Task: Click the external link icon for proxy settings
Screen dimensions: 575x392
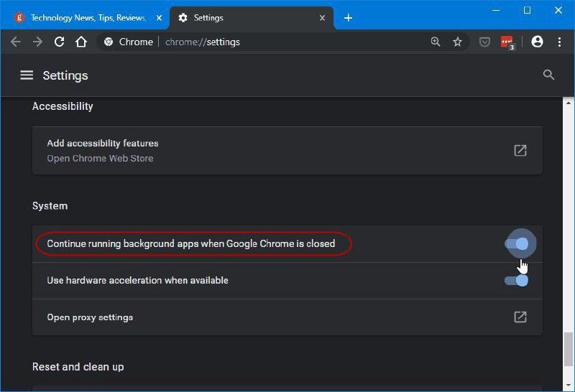Action: pyautogui.click(x=520, y=317)
